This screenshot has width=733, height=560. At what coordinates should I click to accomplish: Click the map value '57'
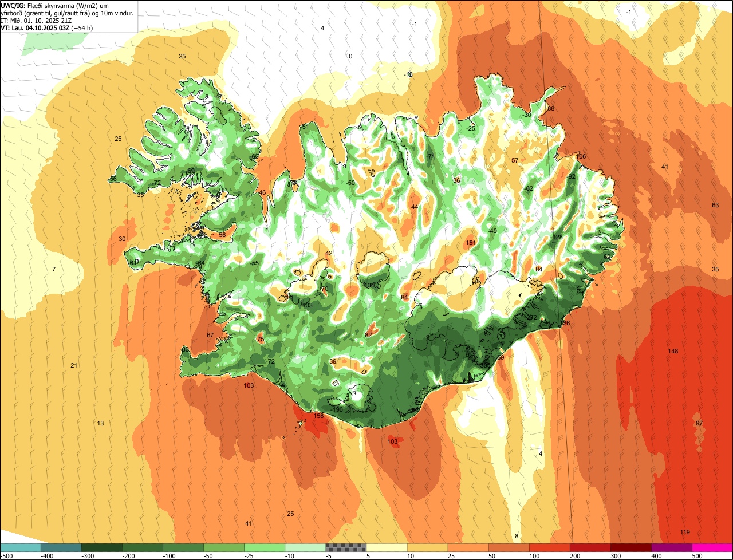pyautogui.click(x=515, y=160)
